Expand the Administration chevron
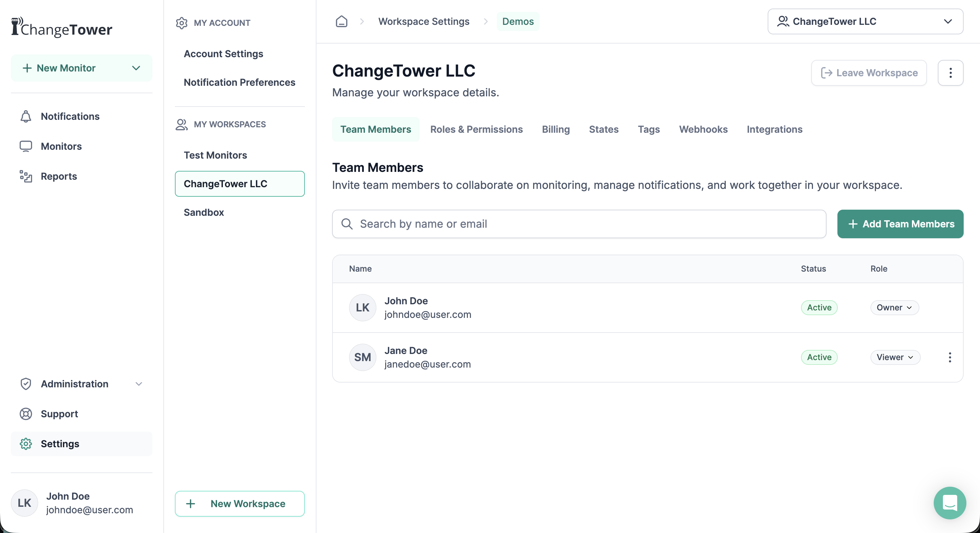Viewport: 980px width, 533px height. click(139, 384)
